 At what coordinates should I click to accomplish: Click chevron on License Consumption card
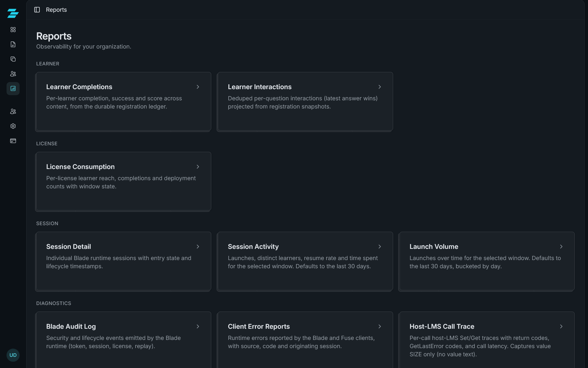tap(198, 167)
